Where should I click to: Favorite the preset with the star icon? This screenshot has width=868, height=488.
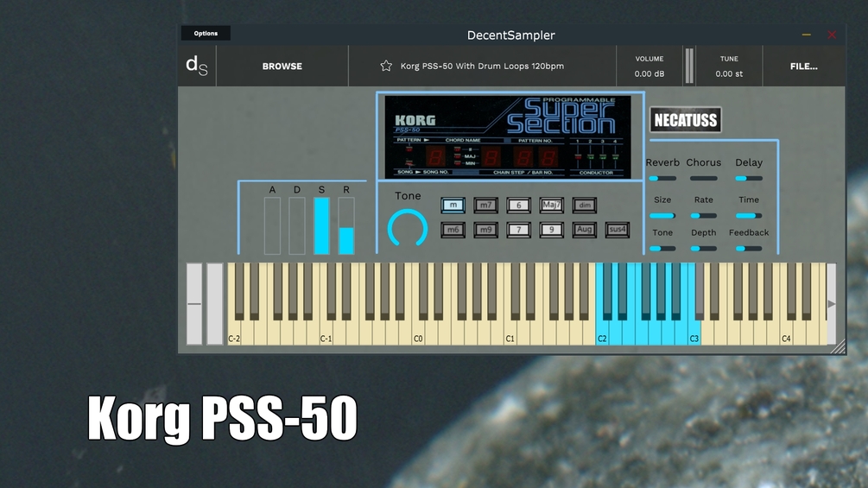(386, 66)
